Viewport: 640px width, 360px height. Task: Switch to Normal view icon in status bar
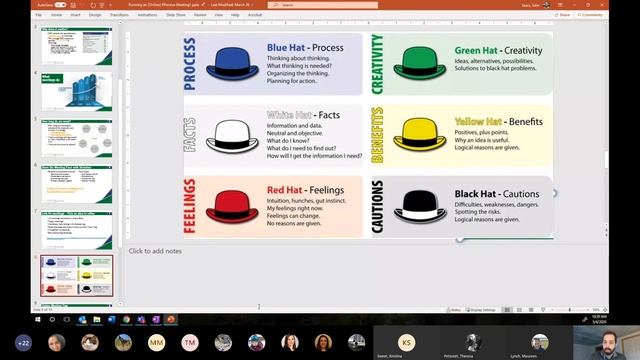pyautogui.click(x=507, y=310)
